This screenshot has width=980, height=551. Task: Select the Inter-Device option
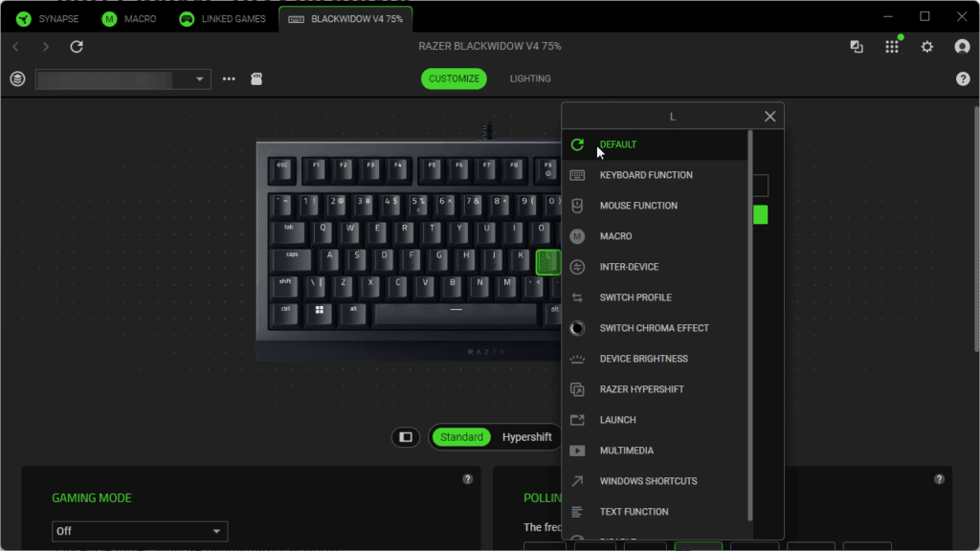pos(655,267)
